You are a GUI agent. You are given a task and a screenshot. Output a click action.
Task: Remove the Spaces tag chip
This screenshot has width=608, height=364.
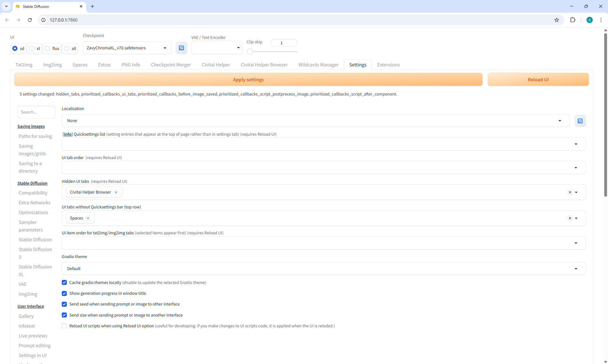pos(88,218)
